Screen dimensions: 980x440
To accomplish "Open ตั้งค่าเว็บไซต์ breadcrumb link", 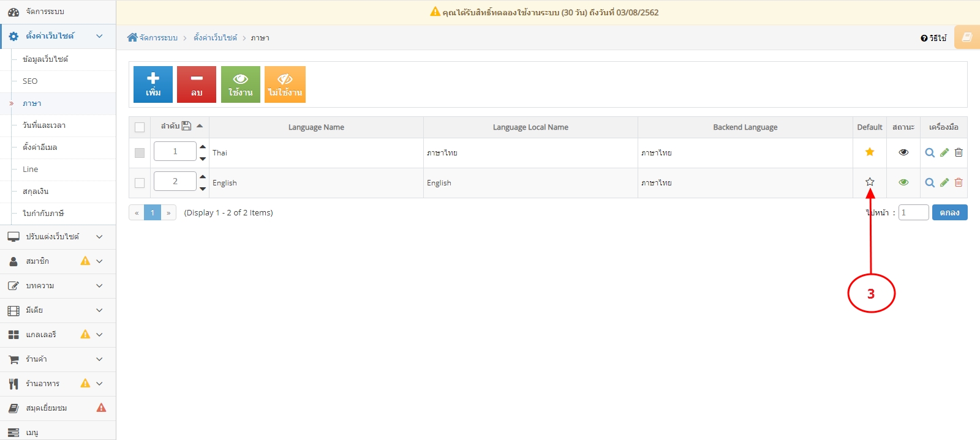I will coord(215,38).
